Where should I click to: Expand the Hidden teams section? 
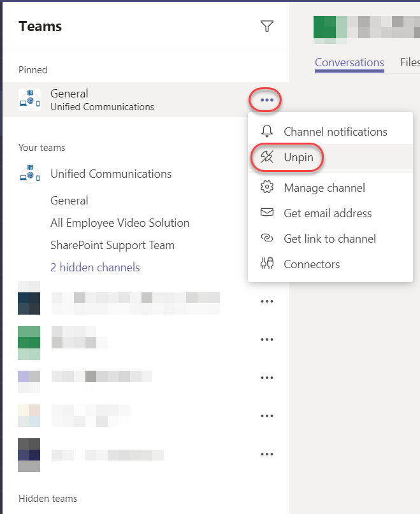(48, 499)
